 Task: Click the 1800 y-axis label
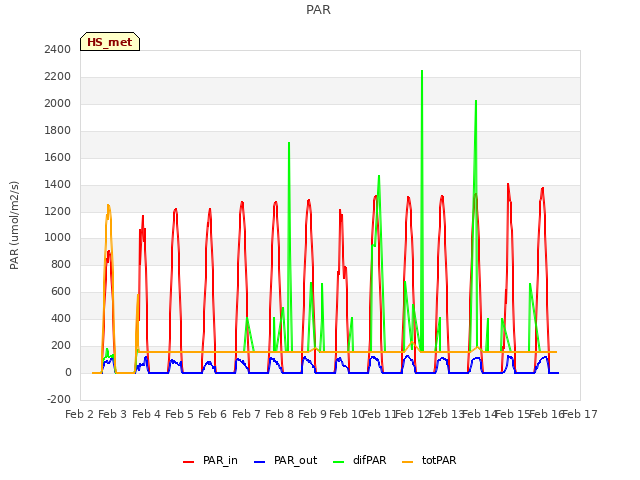(58, 131)
